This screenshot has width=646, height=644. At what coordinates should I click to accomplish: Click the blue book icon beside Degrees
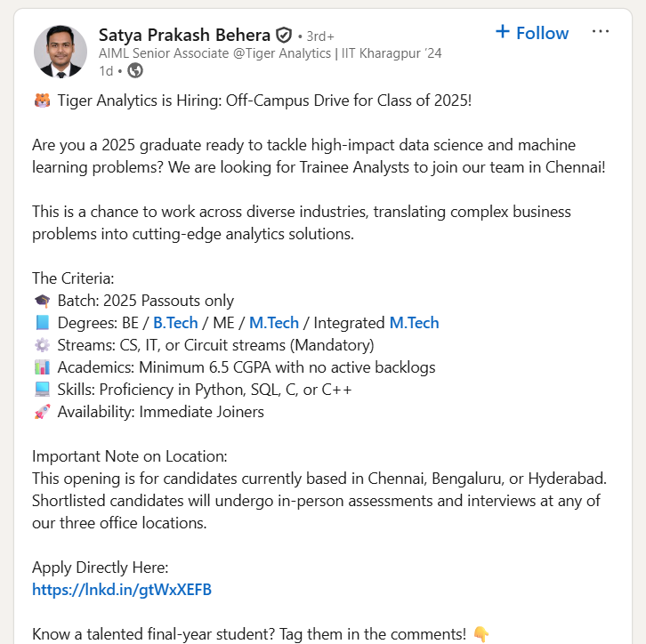pos(42,323)
